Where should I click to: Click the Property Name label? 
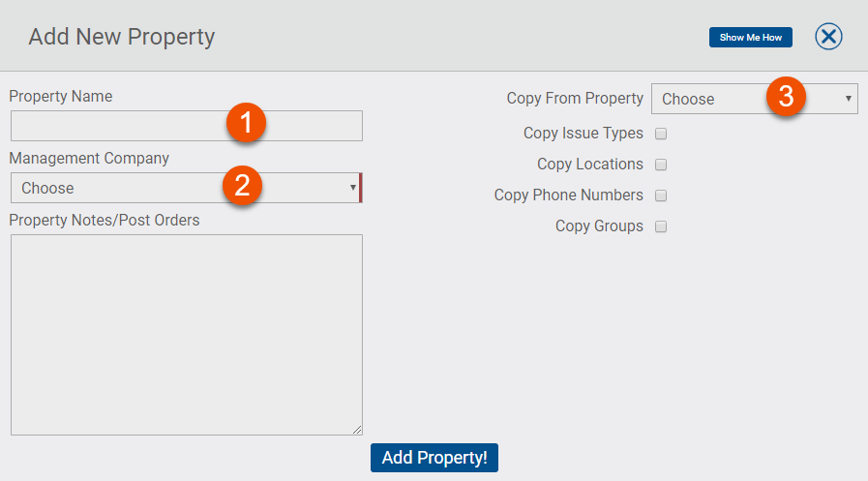[x=61, y=96]
